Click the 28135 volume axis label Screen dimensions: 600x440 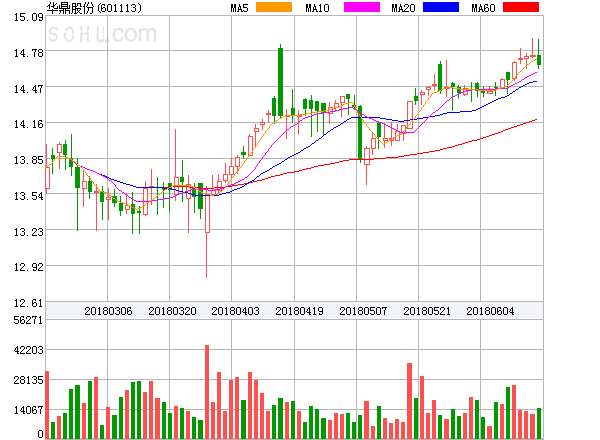click(x=29, y=380)
